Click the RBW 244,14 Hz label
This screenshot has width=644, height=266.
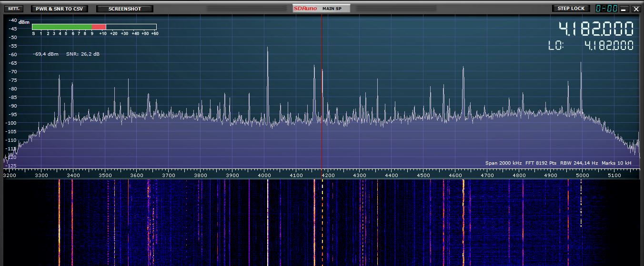tap(579, 163)
